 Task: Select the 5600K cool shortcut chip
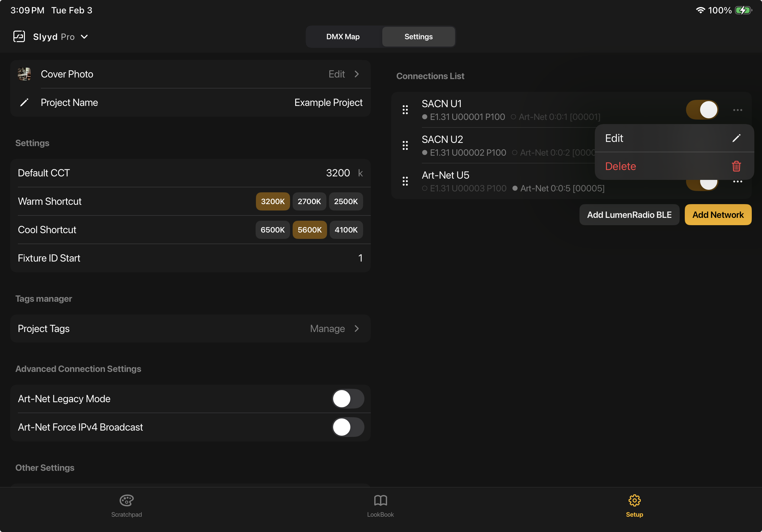click(x=309, y=230)
